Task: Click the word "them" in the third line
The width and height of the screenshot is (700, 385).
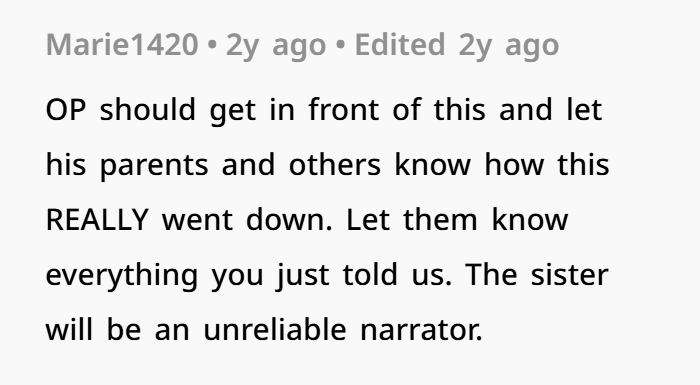Action: [441, 219]
